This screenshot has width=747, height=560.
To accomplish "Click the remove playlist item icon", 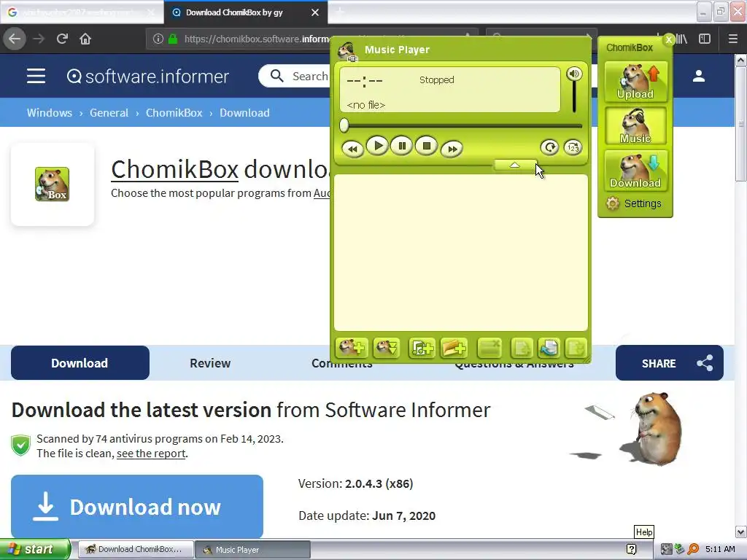I will point(489,348).
